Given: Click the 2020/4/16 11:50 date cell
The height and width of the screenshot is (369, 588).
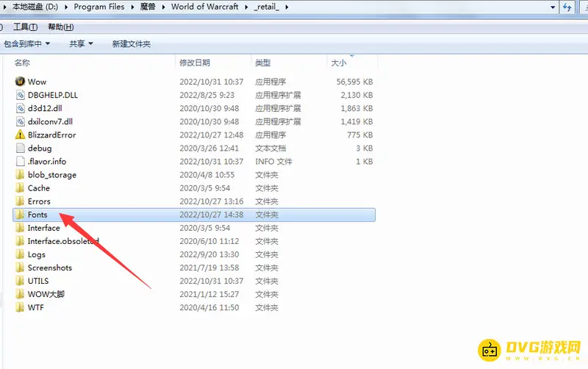Looking at the screenshot, I should pos(209,307).
